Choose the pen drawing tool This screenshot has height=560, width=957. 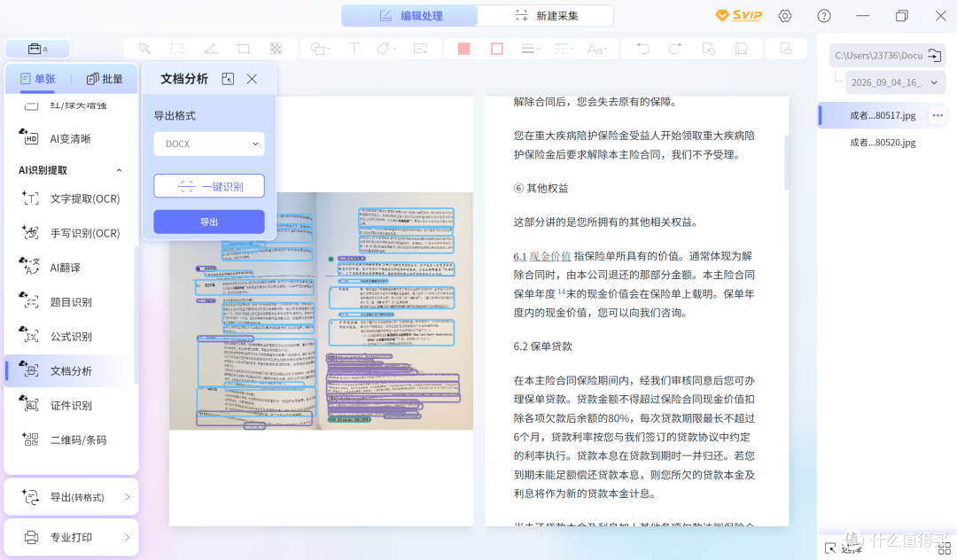click(211, 49)
